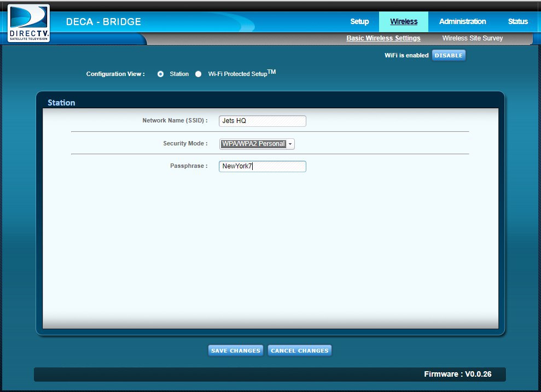Screen dimensions: 541x392
Task: Open the Setup tab
Action: point(359,21)
